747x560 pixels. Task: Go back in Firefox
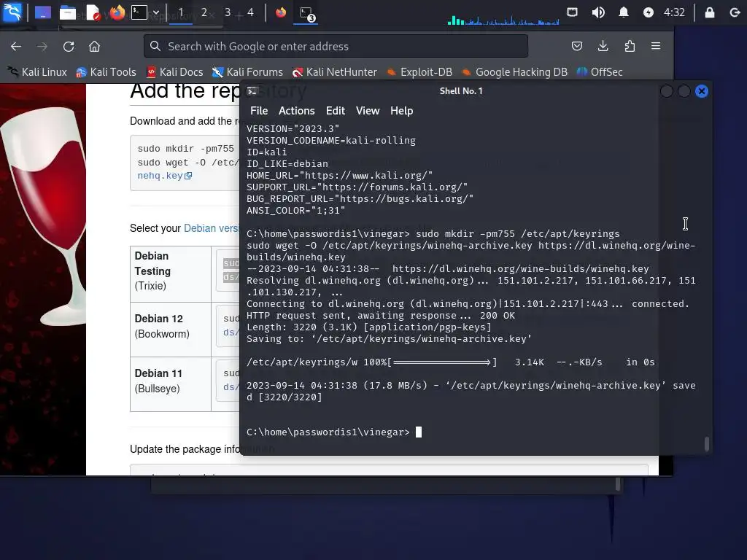click(x=16, y=46)
